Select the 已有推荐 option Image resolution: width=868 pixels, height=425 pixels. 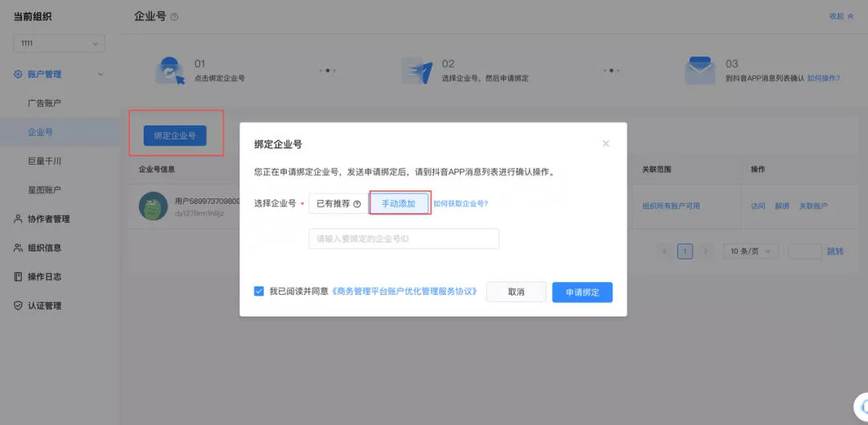pyautogui.click(x=338, y=203)
